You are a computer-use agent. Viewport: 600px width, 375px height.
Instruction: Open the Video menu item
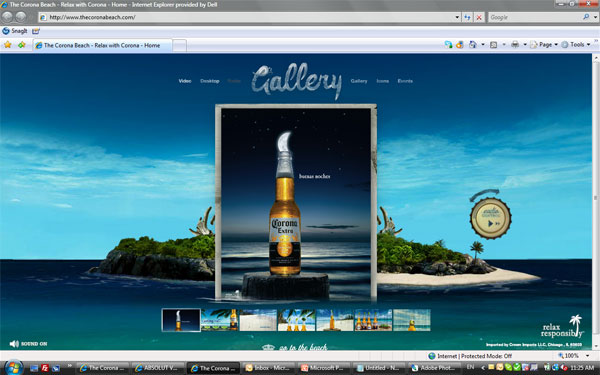185,81
